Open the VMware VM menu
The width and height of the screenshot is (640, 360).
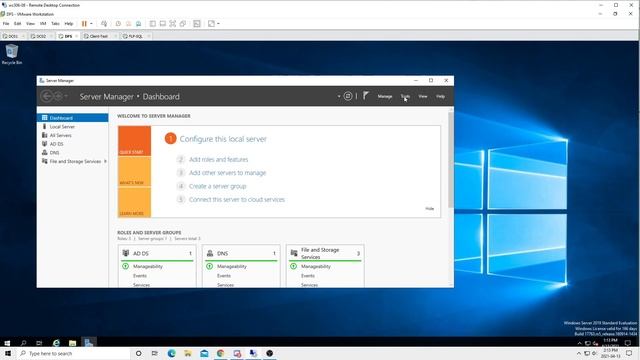(43, 24)
